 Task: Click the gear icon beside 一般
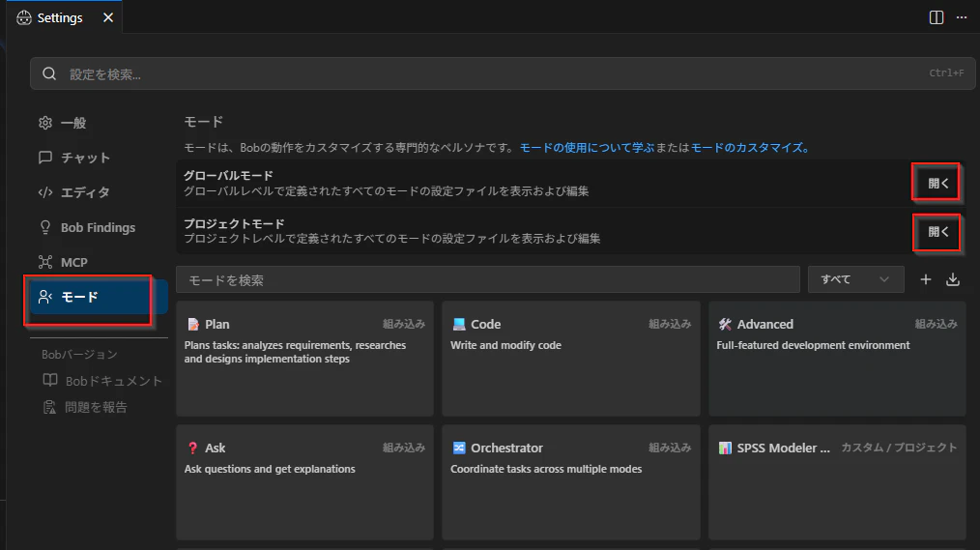coord(45,123)
